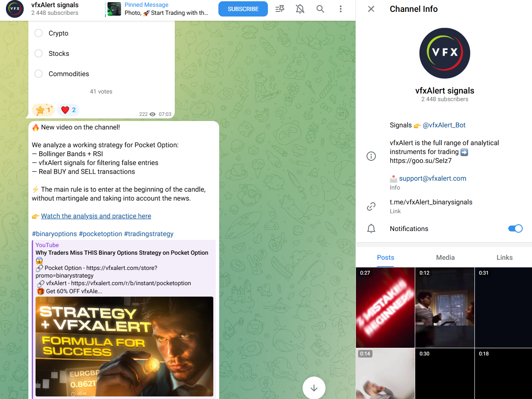Open the pinned messages list icon

pos(280,9)
